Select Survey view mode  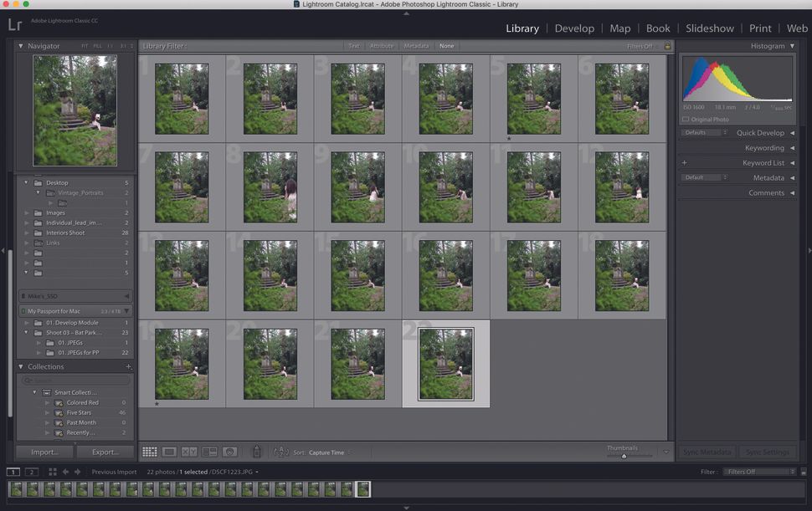(211, 452)
